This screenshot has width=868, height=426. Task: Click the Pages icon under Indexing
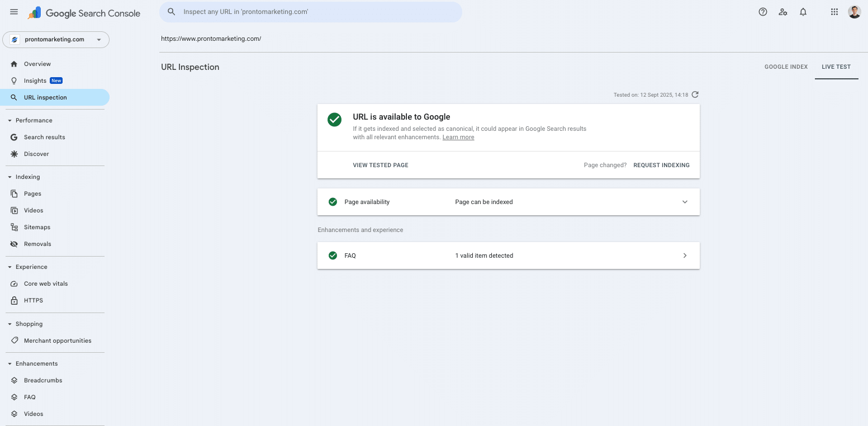coord(14,193)
